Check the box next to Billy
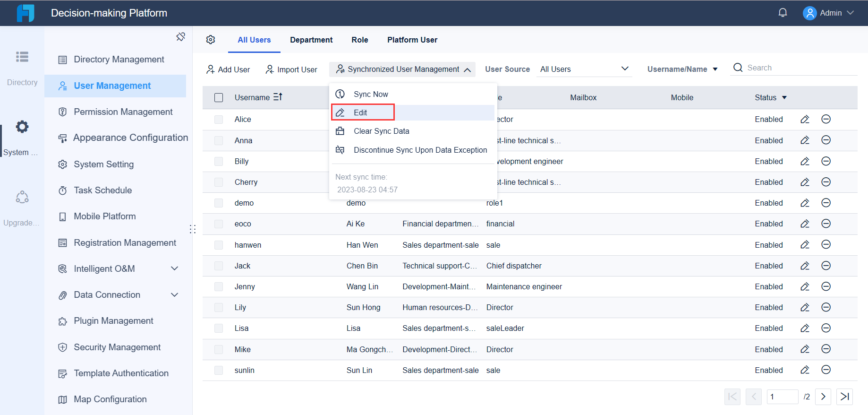Viewport: 868px width, 415px height. [x=219, y=161]
